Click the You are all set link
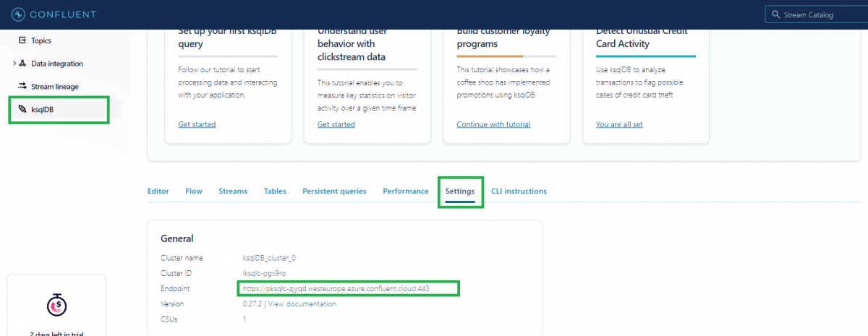The height and width of the screenshot is (336, 868). point(619,124)
